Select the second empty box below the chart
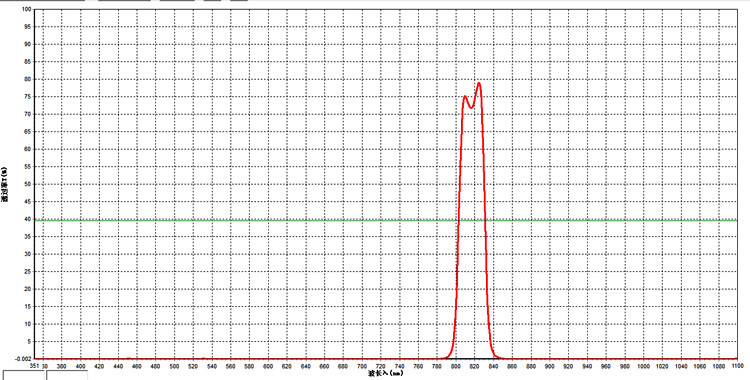The height and width of the screenshot is (380, 750). [x=67, y=375]
